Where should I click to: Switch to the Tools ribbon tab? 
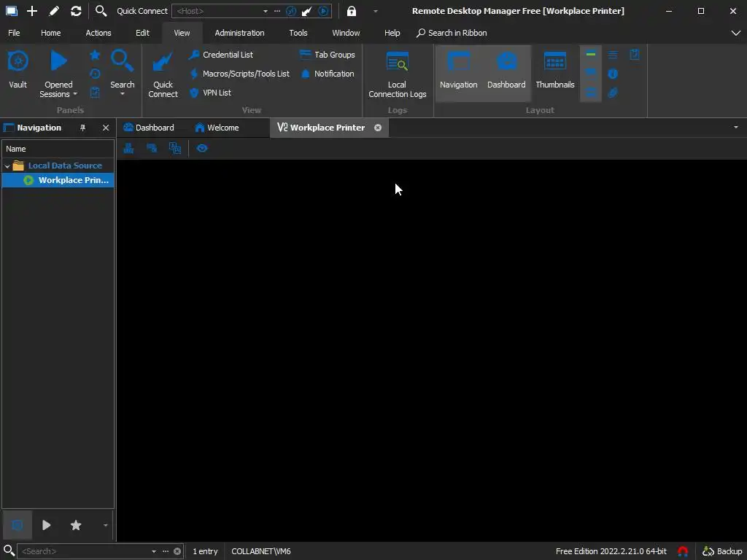(x=298, y=33)
